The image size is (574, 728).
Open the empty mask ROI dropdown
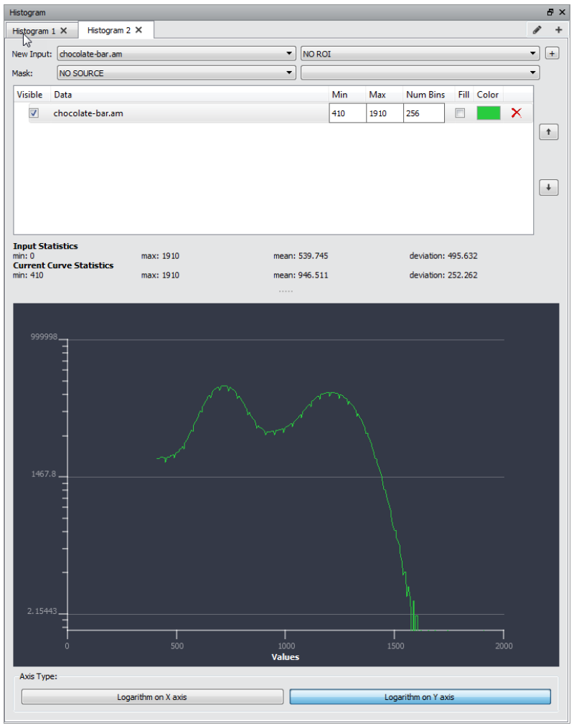pos(420,73)
